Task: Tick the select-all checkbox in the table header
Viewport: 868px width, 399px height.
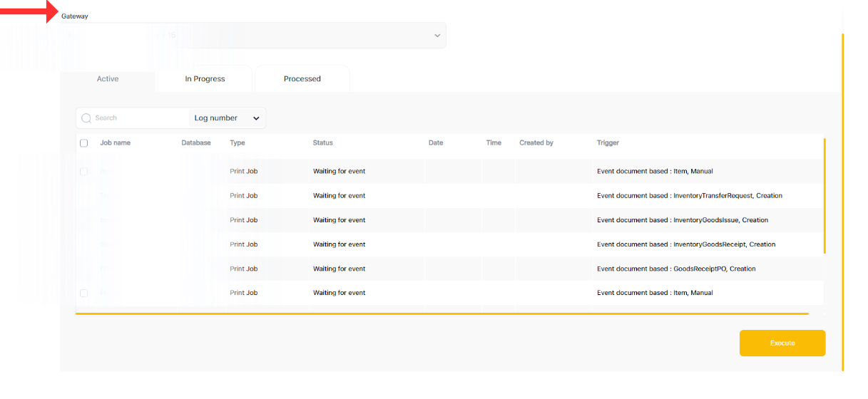Action: click(84, 143)
